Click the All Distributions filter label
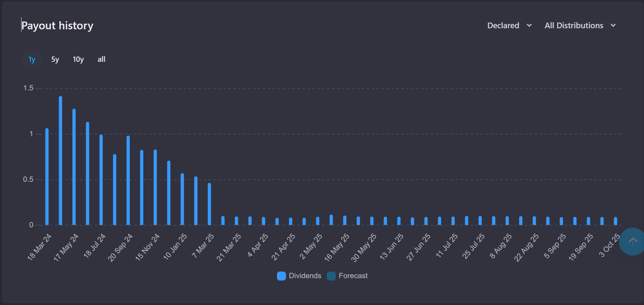Image resolution: width=644 pixels, height=305 pixels. (574, 25)
